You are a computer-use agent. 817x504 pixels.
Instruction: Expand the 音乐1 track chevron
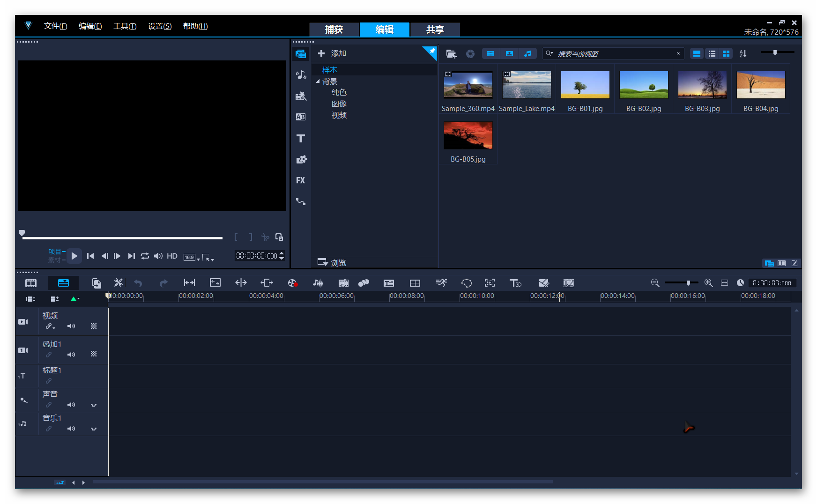point(94,429)
